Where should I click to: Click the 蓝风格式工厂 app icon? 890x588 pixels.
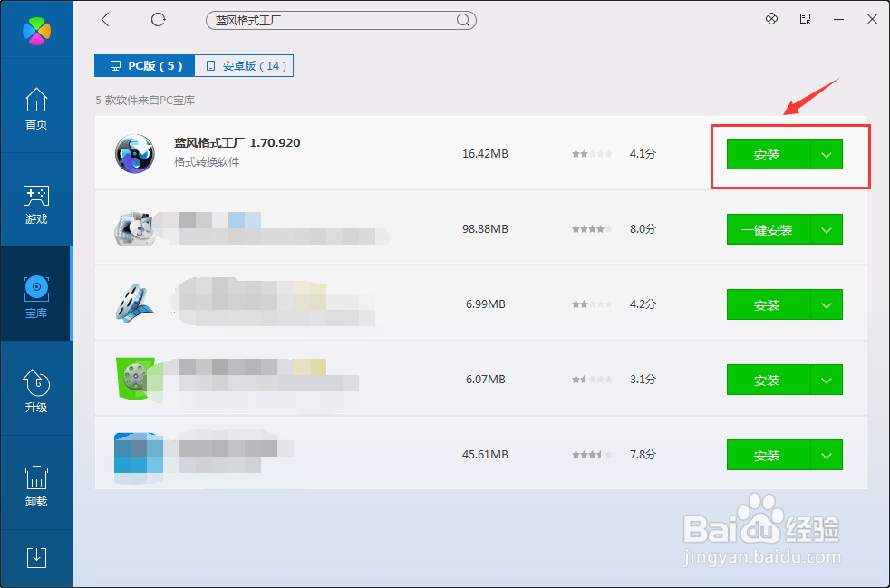[135, 154]
